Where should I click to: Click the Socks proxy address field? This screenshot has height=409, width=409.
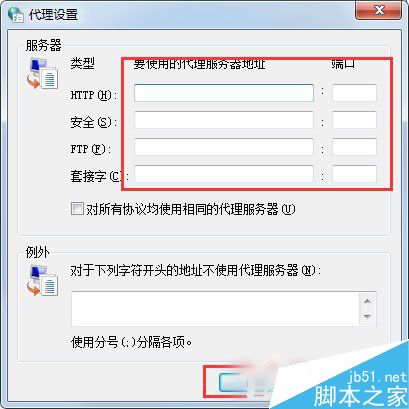[x=224, y=174]
